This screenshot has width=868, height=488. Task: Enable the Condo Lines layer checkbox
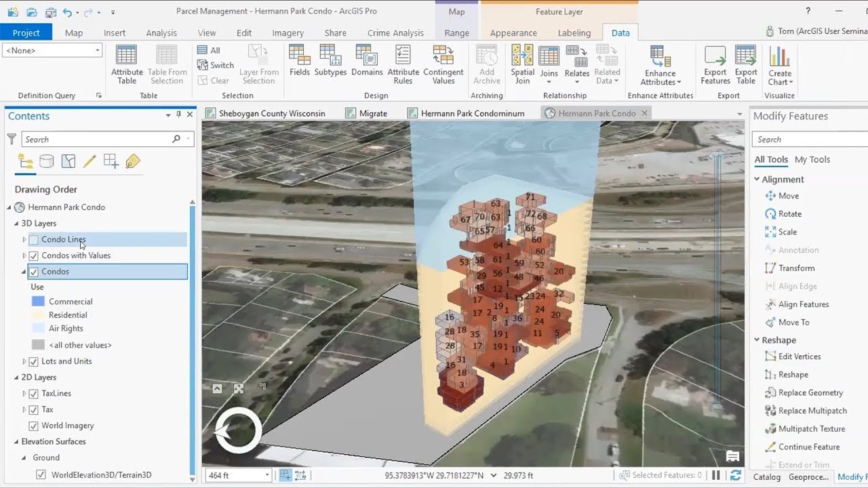click(x=33, y=239)
